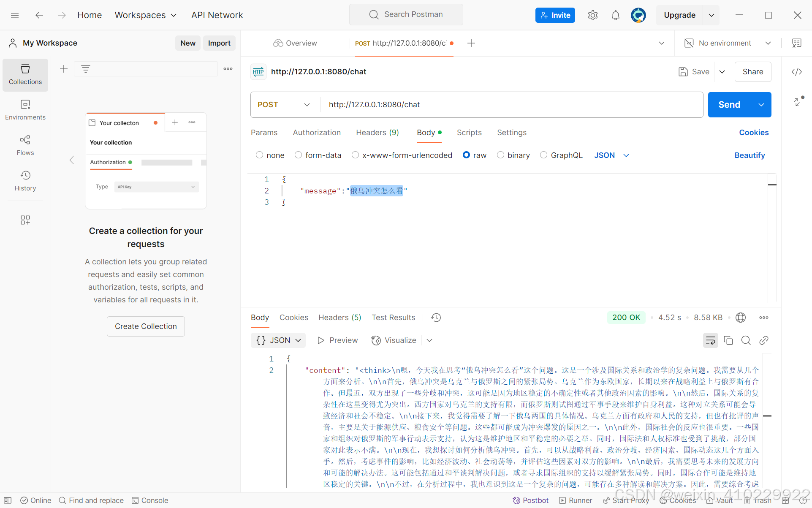Open the code snippet panel
This screenshot has width=812, height=508.
[x=796, y=71]
